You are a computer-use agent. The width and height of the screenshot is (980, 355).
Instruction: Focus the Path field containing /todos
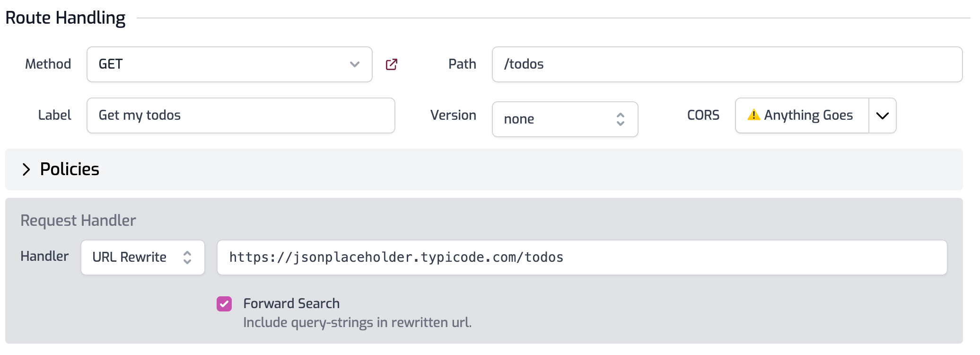(x=726, y=64)
